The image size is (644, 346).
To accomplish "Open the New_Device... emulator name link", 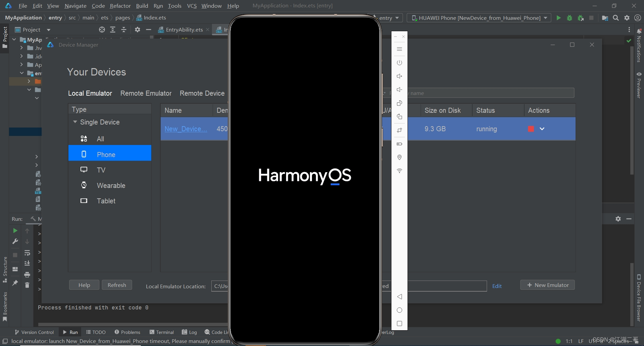I will click(185, 129).
